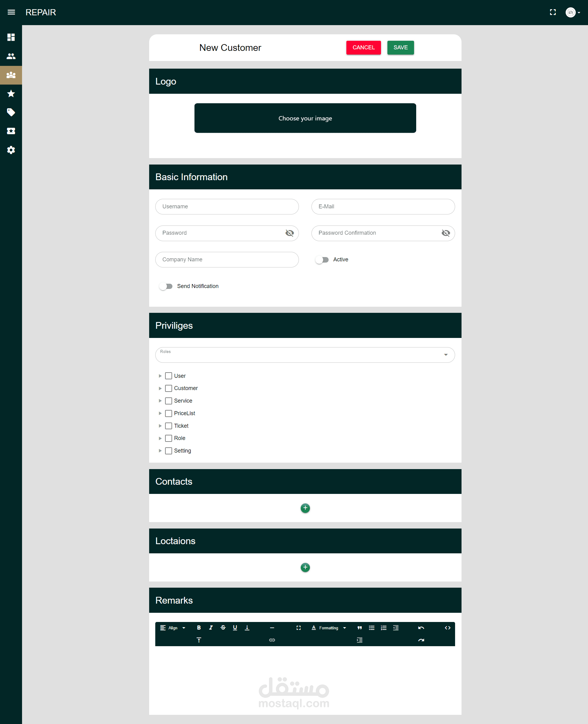588x724 pixels.
Task: Add a new location with the plus button
Action: click(x=305, y=567)
